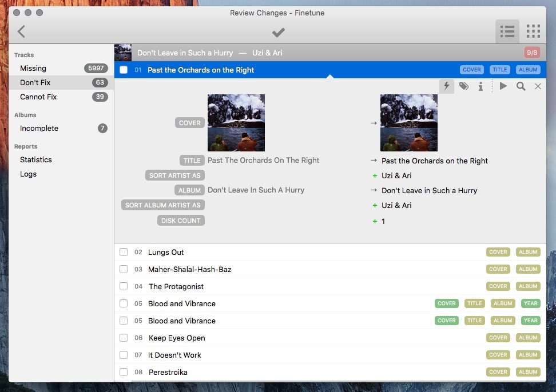Screen dimensions: 556x392
Task: Click the 9/8 track count badge
Action: 532,53
